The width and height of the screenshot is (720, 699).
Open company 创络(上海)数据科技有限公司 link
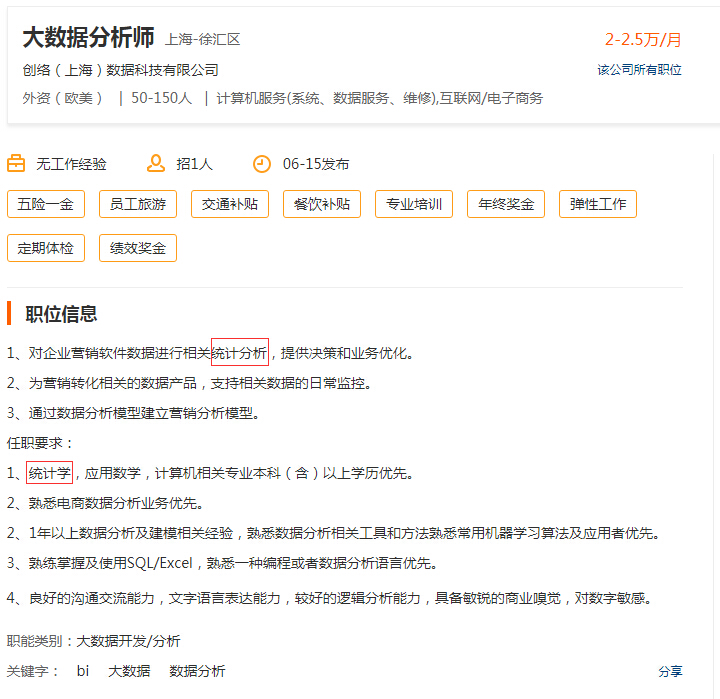coord(120,70)
